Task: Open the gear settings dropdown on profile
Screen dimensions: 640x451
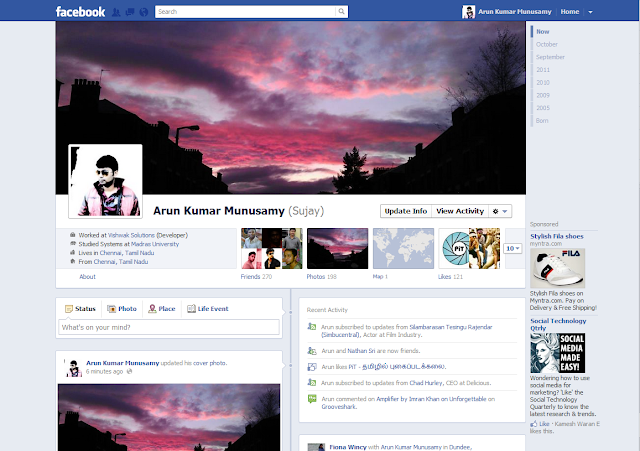Action: pyautogui.click(x=500, y=211)
